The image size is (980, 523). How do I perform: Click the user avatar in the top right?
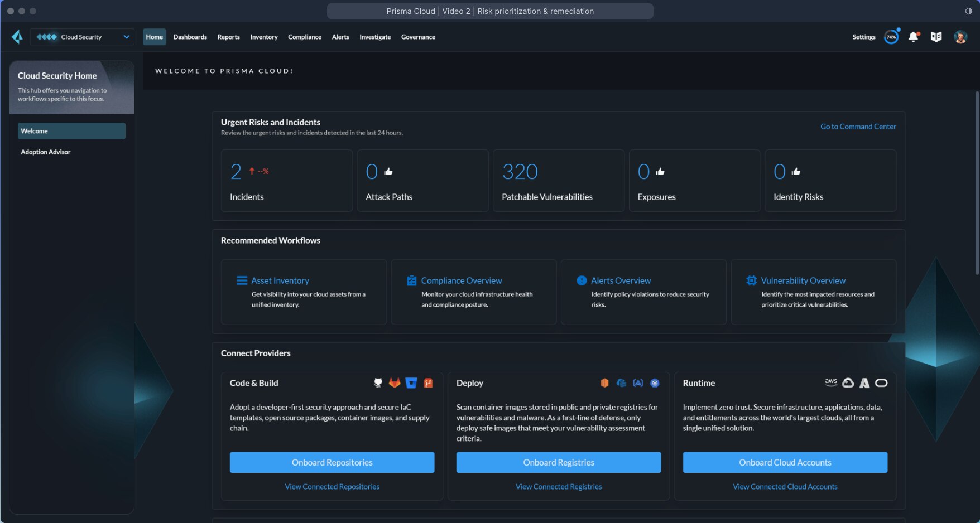click(960, 37)
